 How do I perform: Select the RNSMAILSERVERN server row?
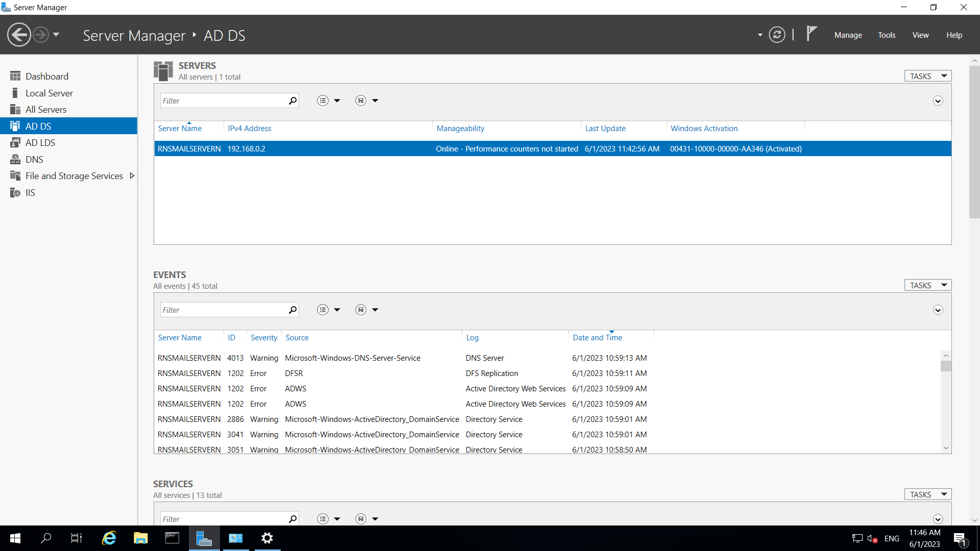click(553, 149)
